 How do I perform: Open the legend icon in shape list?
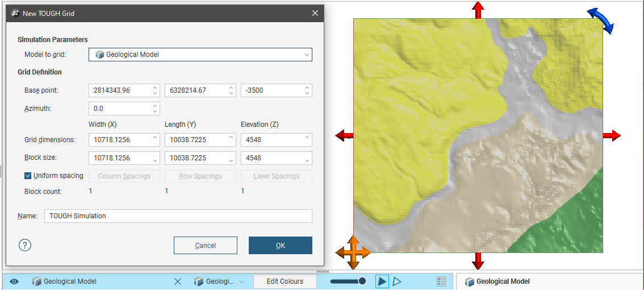click(x=441, y=281)
